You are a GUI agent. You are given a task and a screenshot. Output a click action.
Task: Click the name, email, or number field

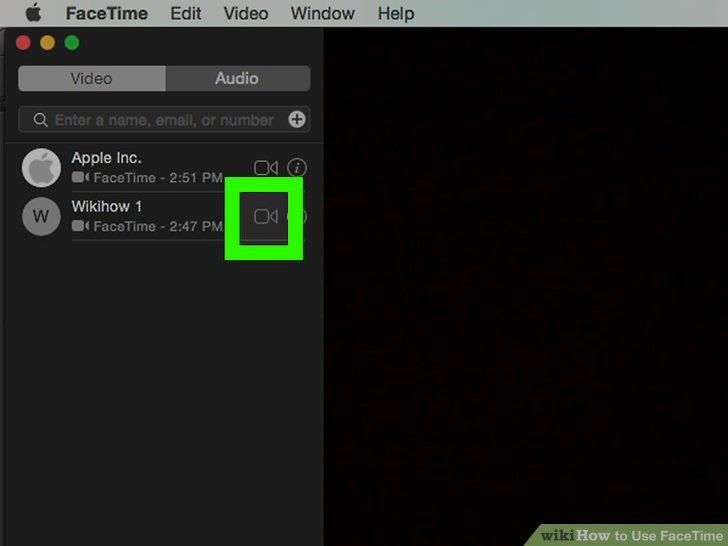point(164,120)
